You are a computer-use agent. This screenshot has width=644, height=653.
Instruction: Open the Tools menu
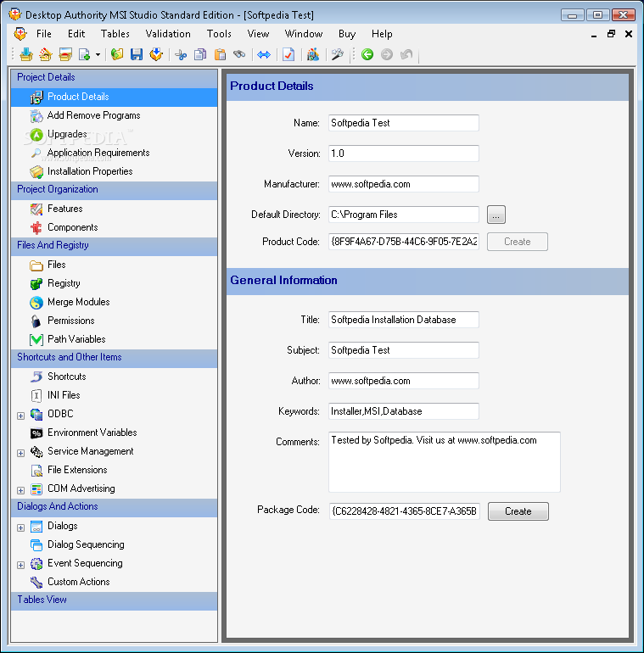219,34
